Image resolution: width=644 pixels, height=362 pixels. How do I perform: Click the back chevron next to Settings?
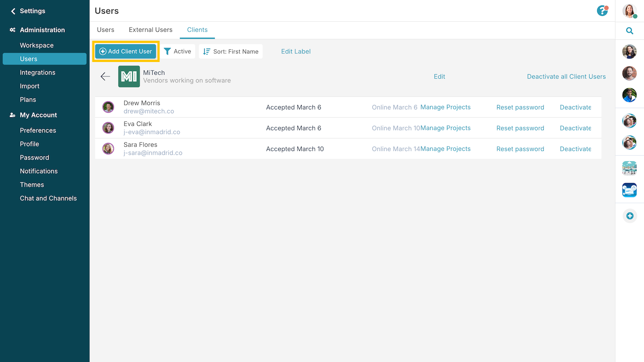pyautogui.click(x=13, y=11)
